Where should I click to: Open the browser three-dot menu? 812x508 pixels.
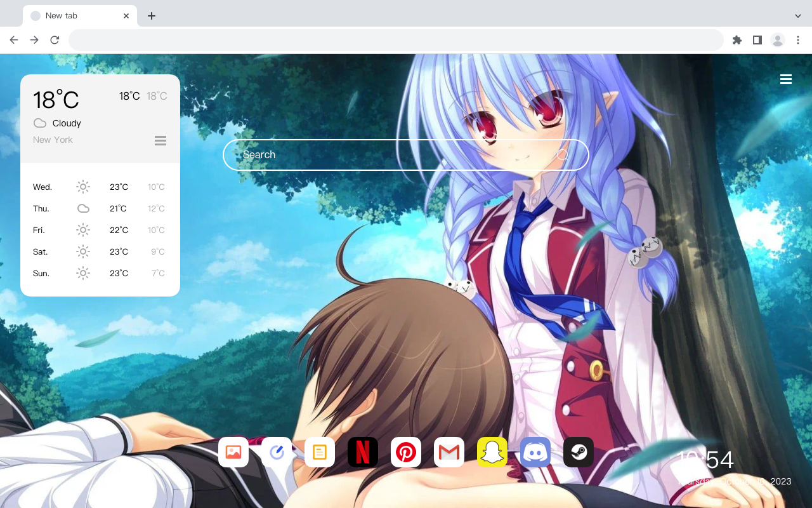tap(798, 40)
